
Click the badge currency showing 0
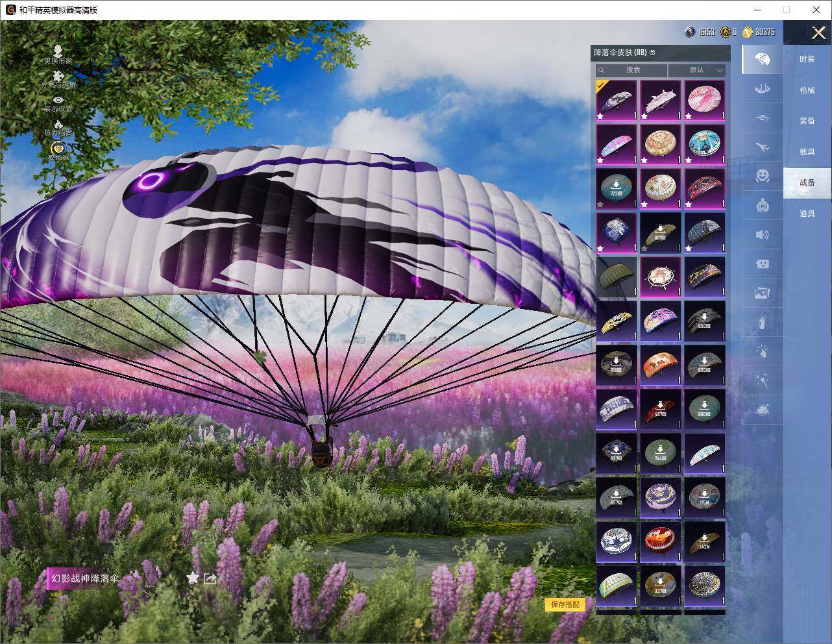pos(728,32)
